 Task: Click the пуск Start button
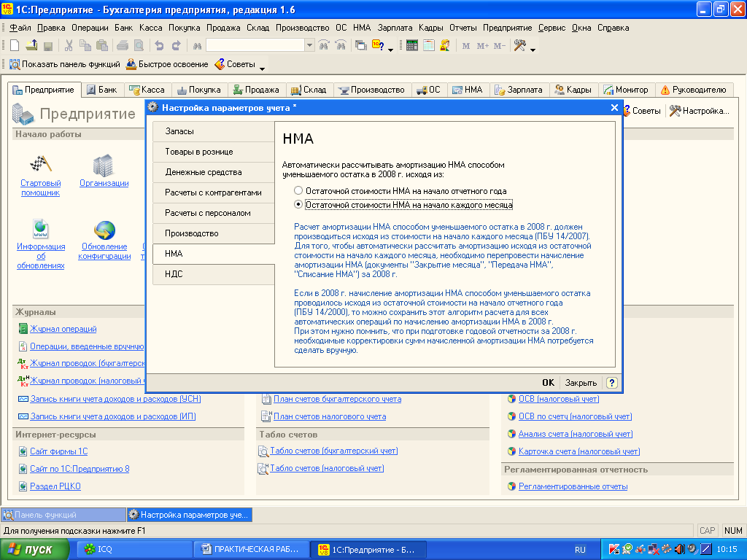pos(34,550)
